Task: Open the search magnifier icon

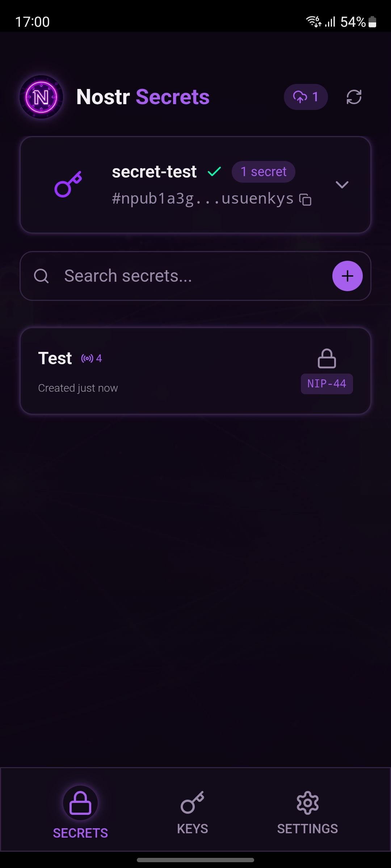Action: (x=42, y=276)
